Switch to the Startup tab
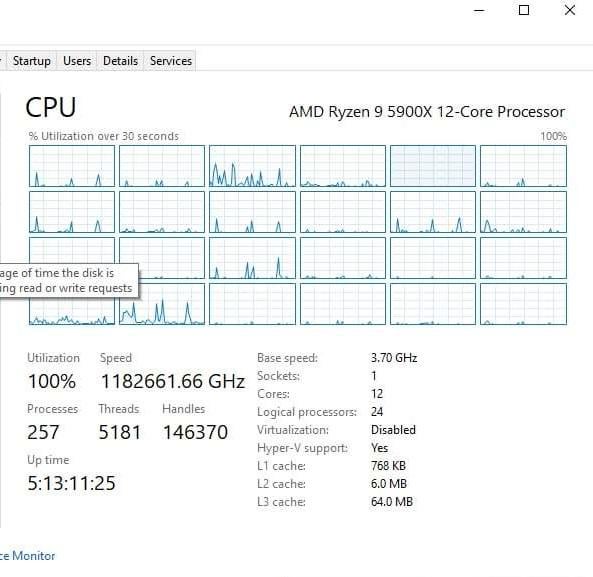The width and height of the screenshot is (593, 577). [32, 61]
